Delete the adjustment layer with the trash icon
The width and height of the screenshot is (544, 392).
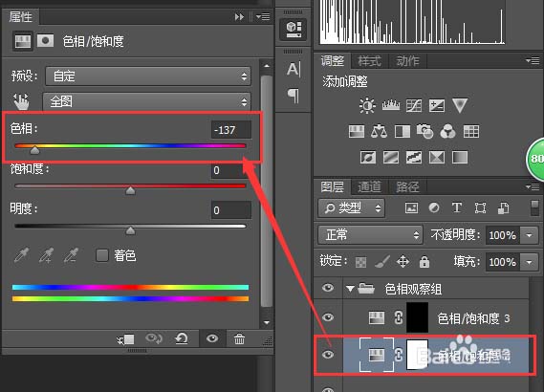click(239, 338)
